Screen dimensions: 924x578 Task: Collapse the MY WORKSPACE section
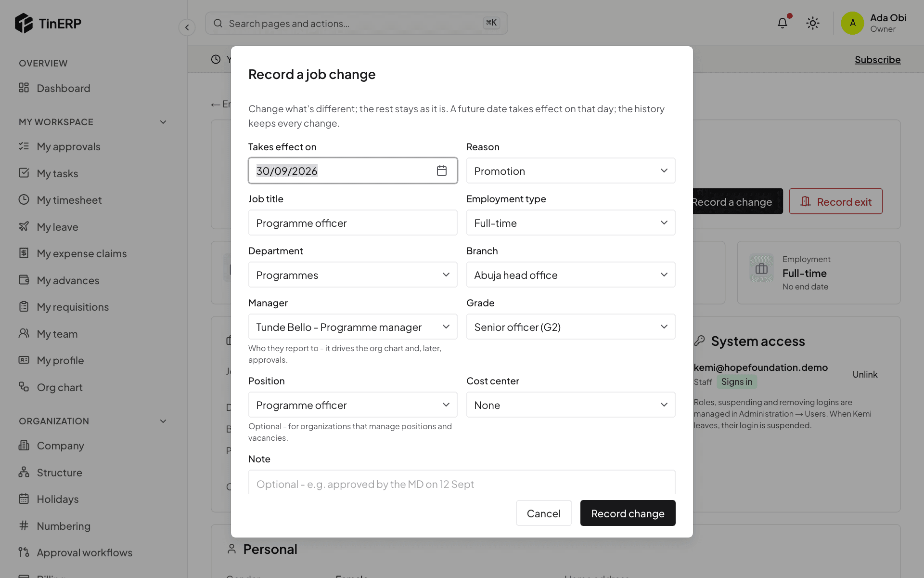(163, 122)
